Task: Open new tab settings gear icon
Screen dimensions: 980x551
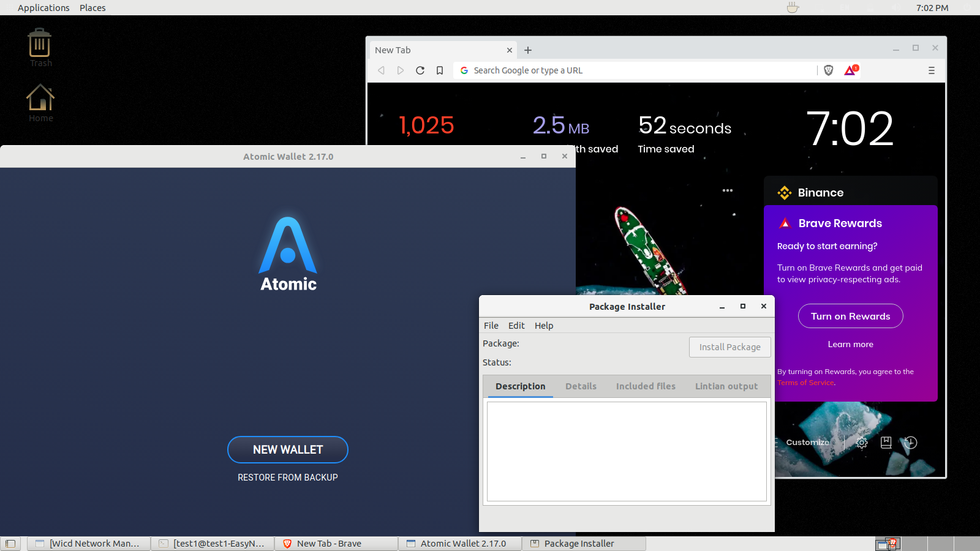Action: click(x=862, y=443)
